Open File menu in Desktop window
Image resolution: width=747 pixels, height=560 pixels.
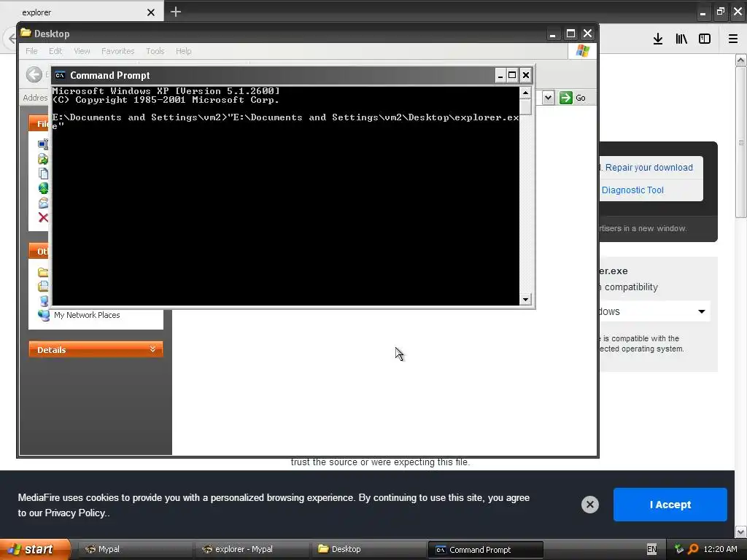tap(31, 51)
